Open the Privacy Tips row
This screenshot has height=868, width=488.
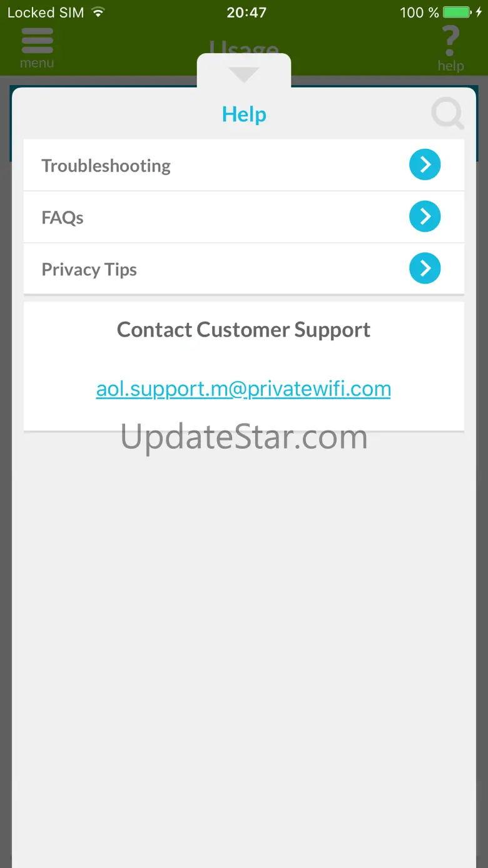pos(244,269)
